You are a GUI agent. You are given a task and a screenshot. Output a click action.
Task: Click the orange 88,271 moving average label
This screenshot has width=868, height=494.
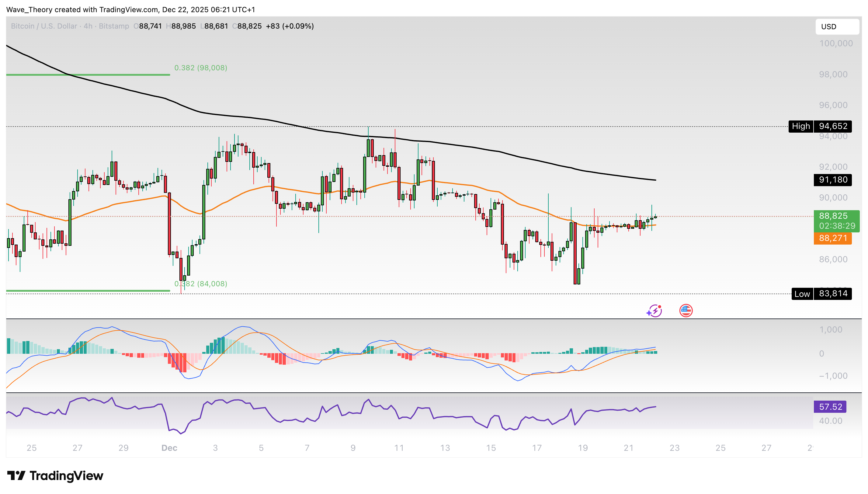833,238
